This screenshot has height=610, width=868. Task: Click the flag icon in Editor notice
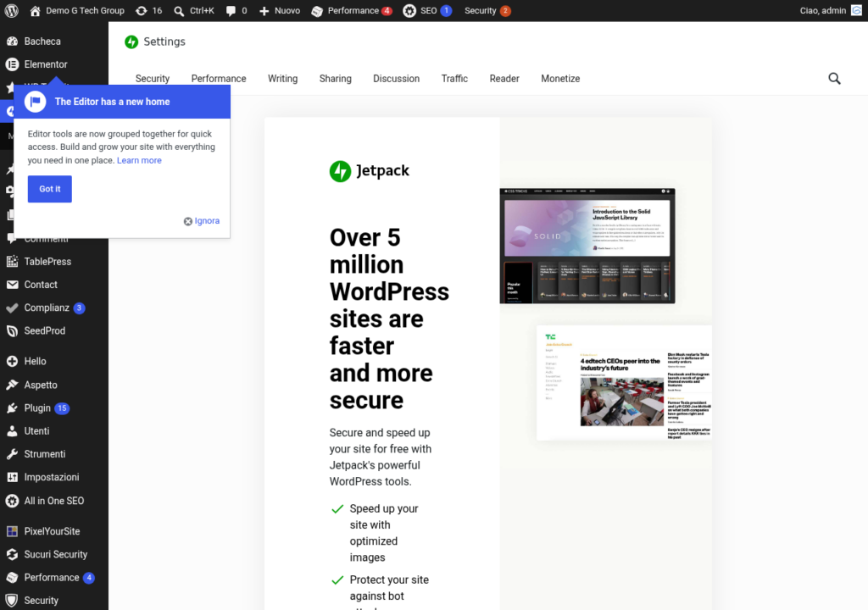tap(36, 102)
